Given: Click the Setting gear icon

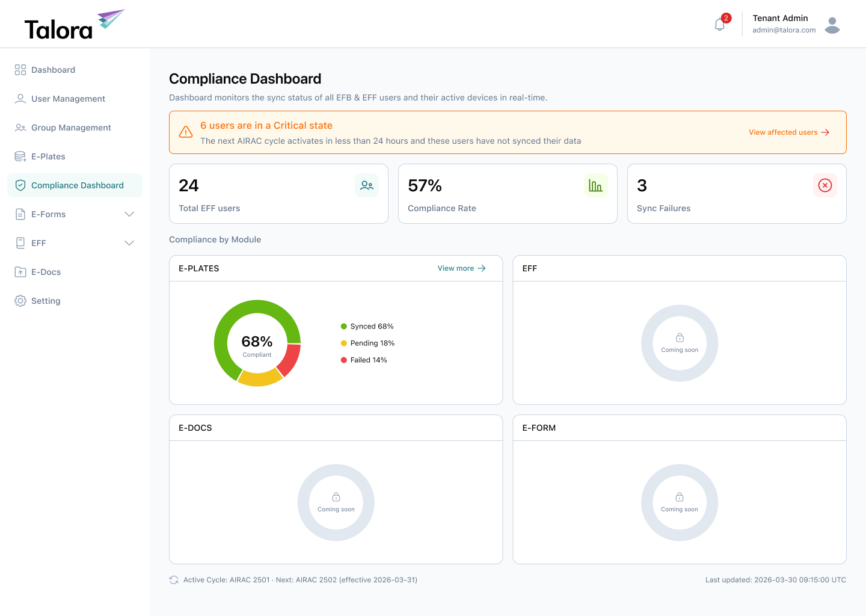Looking at the screenshot, I should tap(20, 301).
